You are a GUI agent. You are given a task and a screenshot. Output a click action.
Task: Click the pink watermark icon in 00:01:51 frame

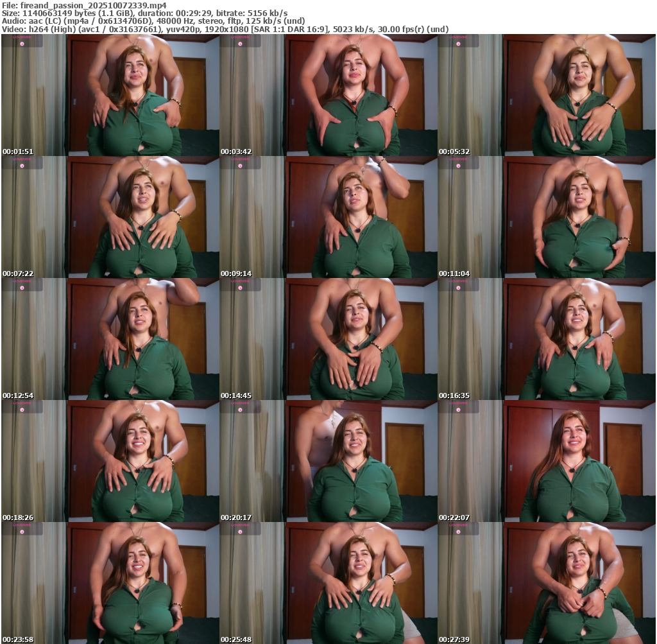pyautogui.click(x=21, y=44)
